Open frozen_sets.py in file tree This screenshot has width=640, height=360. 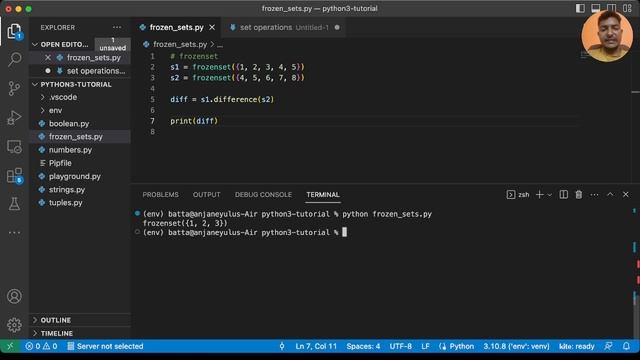point(76,137)
